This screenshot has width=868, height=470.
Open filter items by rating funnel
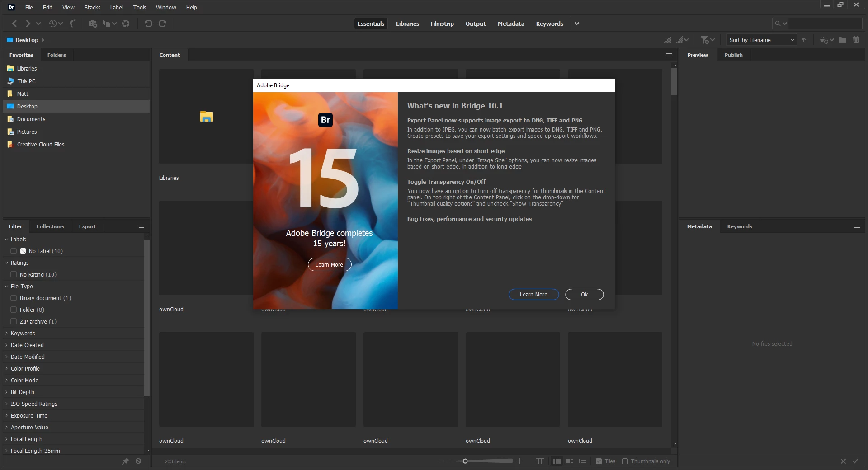pos(708,40)
